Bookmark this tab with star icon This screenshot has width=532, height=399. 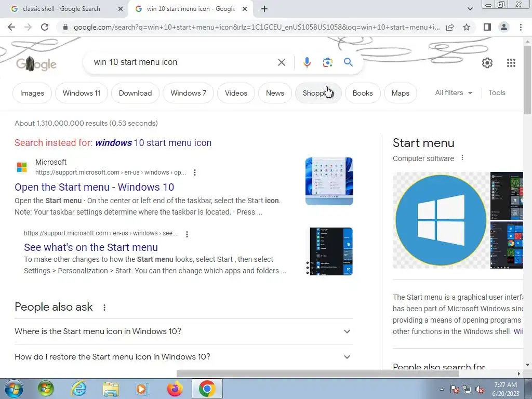pyautogui.click(x=467, y=27)
